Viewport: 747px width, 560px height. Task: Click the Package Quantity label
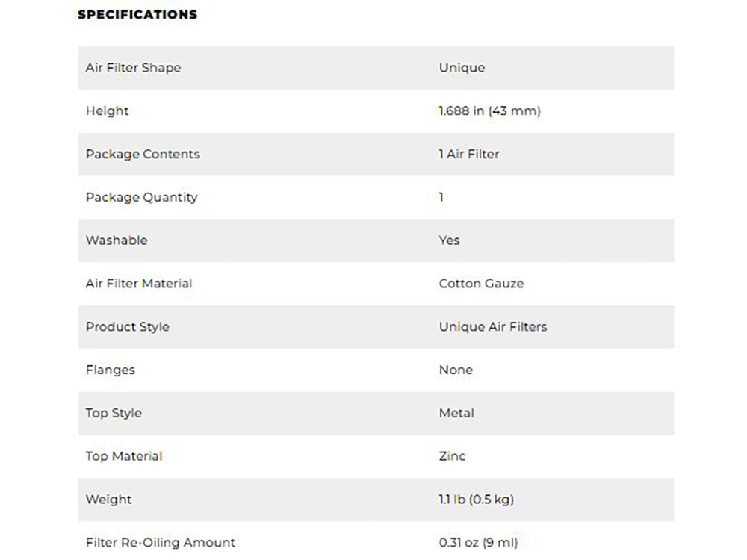pos(141,198)
